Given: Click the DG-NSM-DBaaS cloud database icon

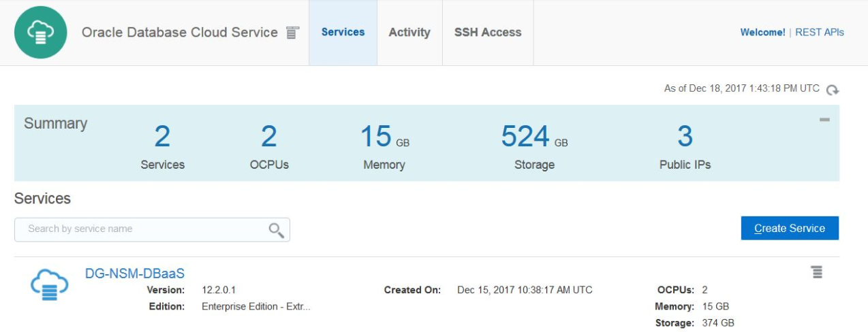Looking at the screenshot, I should 50,284.
